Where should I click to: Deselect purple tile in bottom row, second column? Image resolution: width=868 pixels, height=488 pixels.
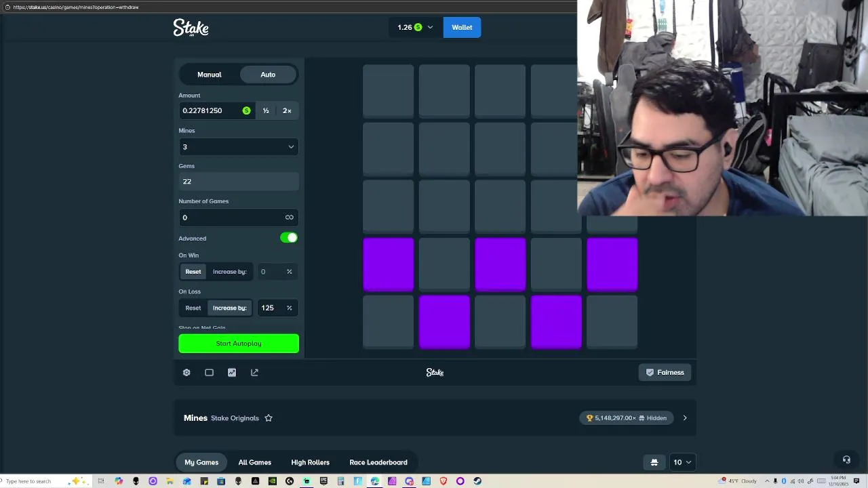[444, 322]
